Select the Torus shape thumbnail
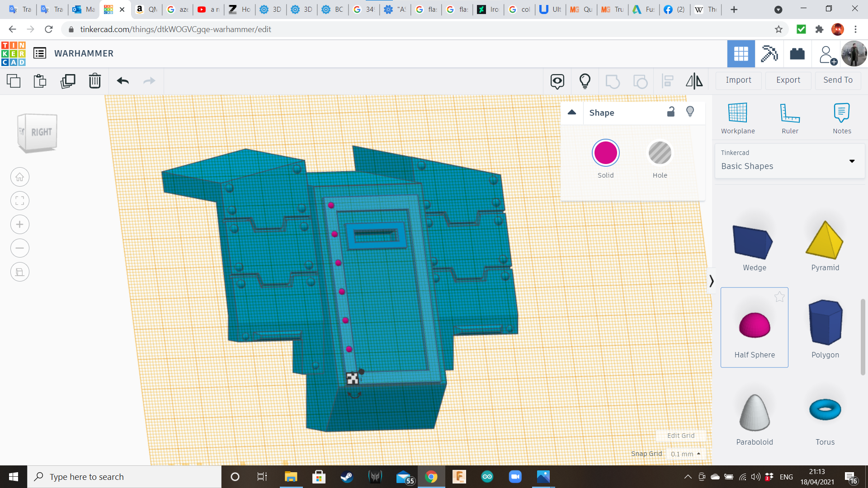The height and width of the screenshot is (488, 868). coord(825,410)
